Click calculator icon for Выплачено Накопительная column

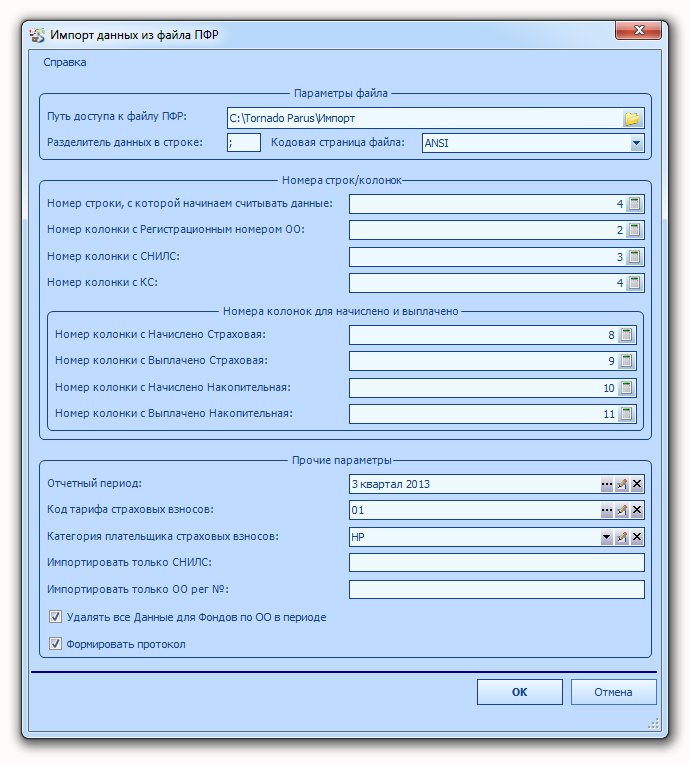tap(627, 414)
